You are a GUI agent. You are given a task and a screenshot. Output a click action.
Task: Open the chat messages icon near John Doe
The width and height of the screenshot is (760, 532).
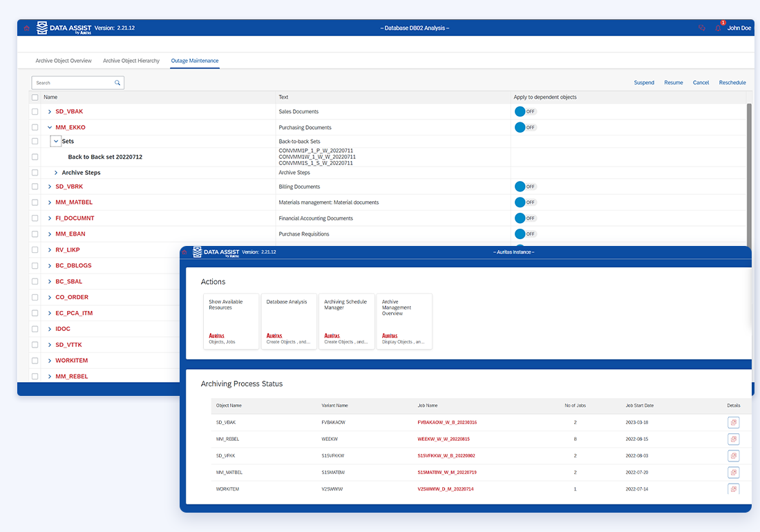701,28
